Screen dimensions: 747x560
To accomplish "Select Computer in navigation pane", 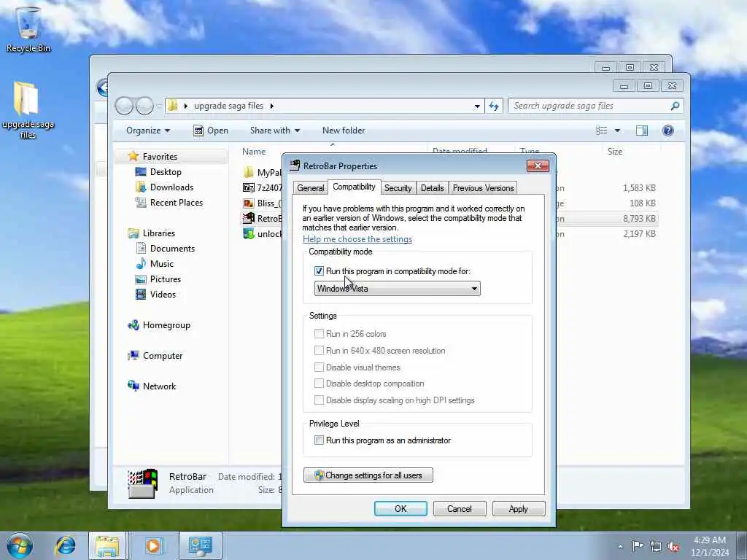I will click(x=163, y=356).
